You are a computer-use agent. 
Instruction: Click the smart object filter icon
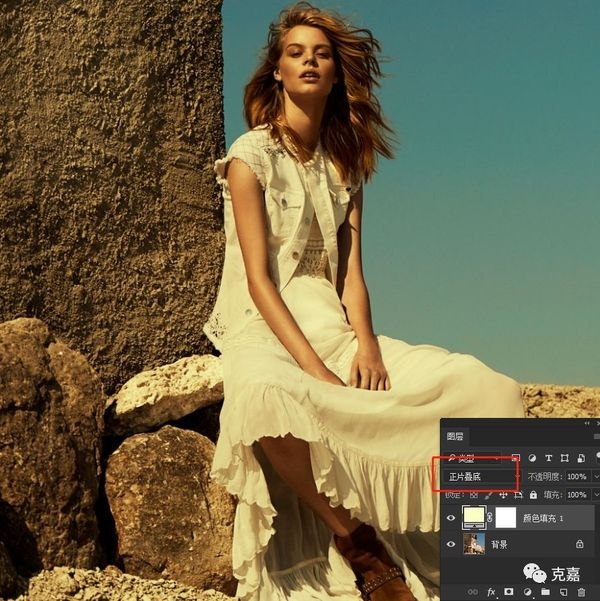[581, 458]
